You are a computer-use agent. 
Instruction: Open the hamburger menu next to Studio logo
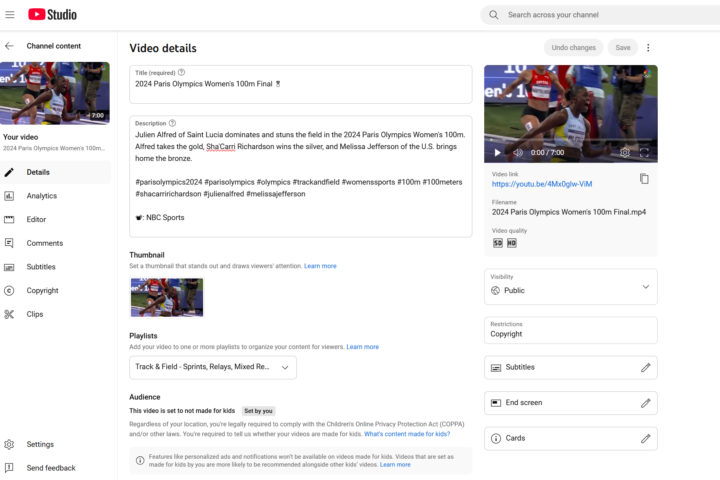pyautogui.click(x=10, y=15)
